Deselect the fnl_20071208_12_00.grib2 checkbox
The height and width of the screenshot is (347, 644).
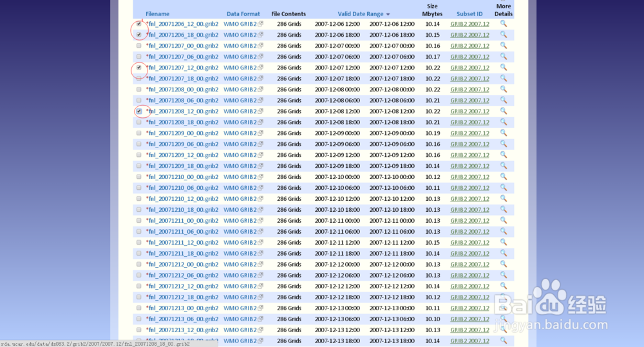tap(139, 111)
